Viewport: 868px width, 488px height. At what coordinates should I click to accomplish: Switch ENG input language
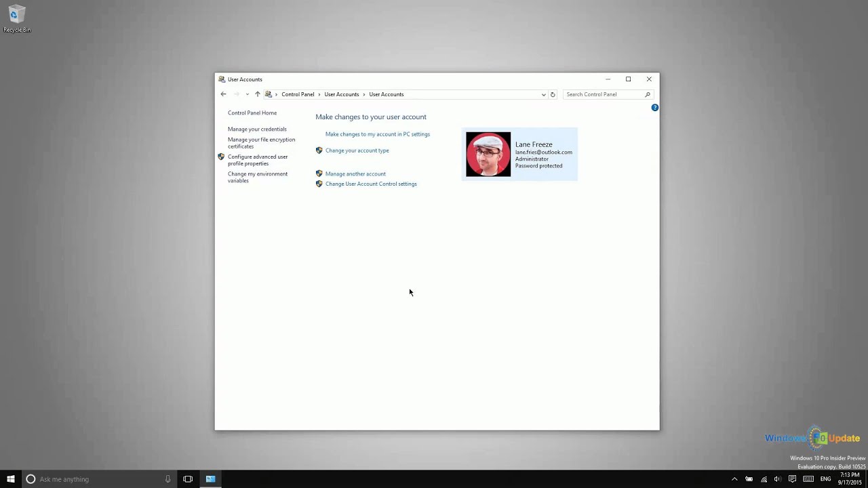point(825,479)
